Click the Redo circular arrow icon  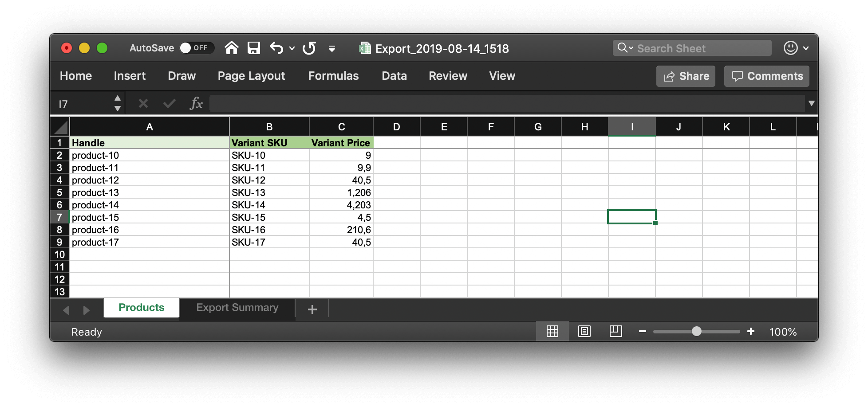(309, 48)
